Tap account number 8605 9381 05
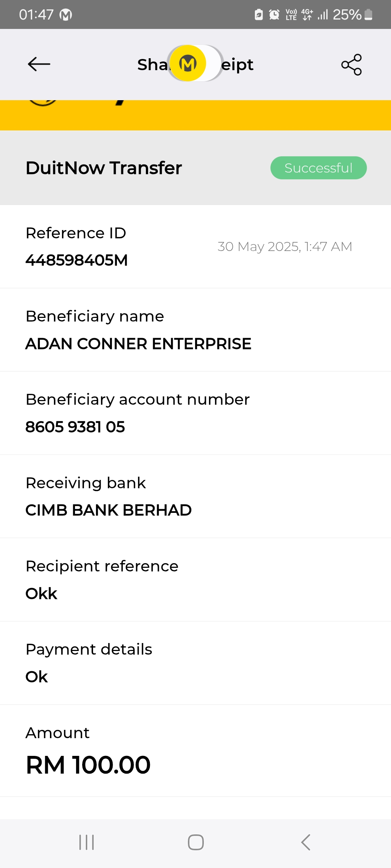Viewport: 391px width, 868px height. [x=75, y=427]
